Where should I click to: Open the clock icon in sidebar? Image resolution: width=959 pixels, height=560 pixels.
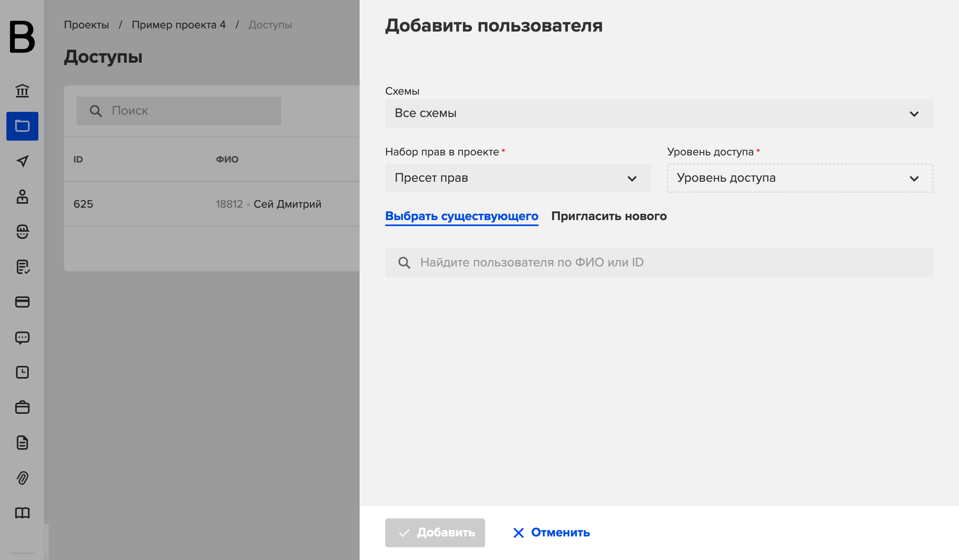pyautogui.click(x=22, y=372)
